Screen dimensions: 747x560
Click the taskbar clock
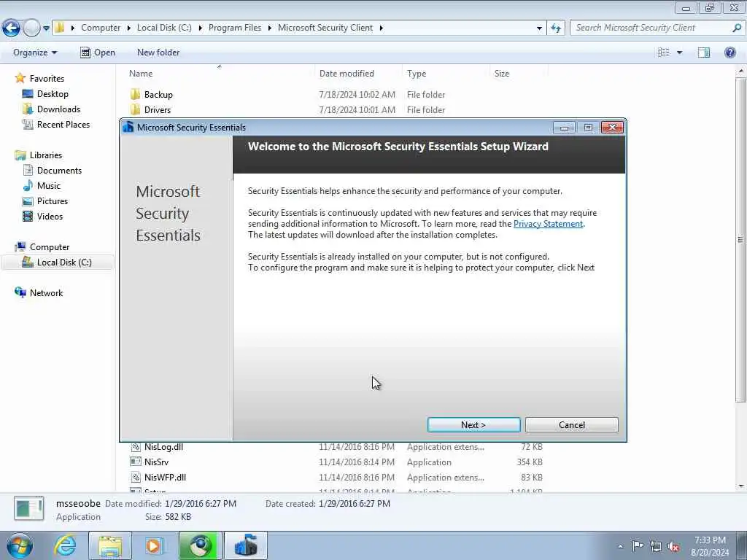click(710, 546)
